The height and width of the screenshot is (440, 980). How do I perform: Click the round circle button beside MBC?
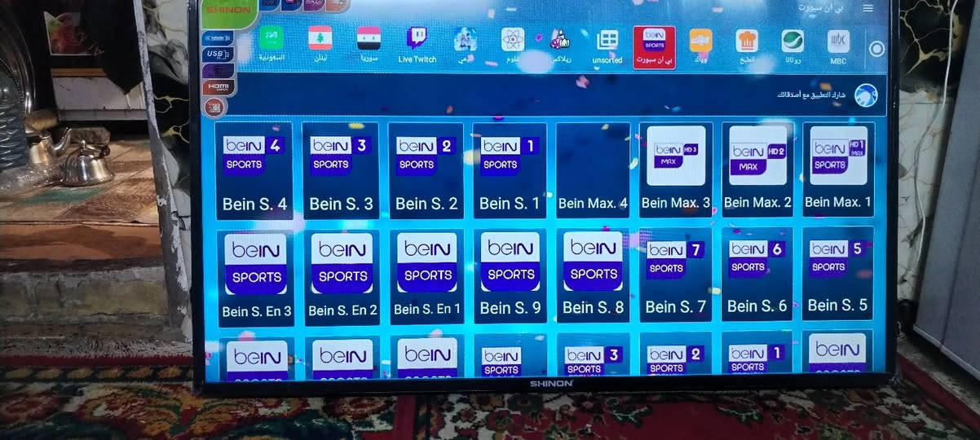click(x=877, y=49)
